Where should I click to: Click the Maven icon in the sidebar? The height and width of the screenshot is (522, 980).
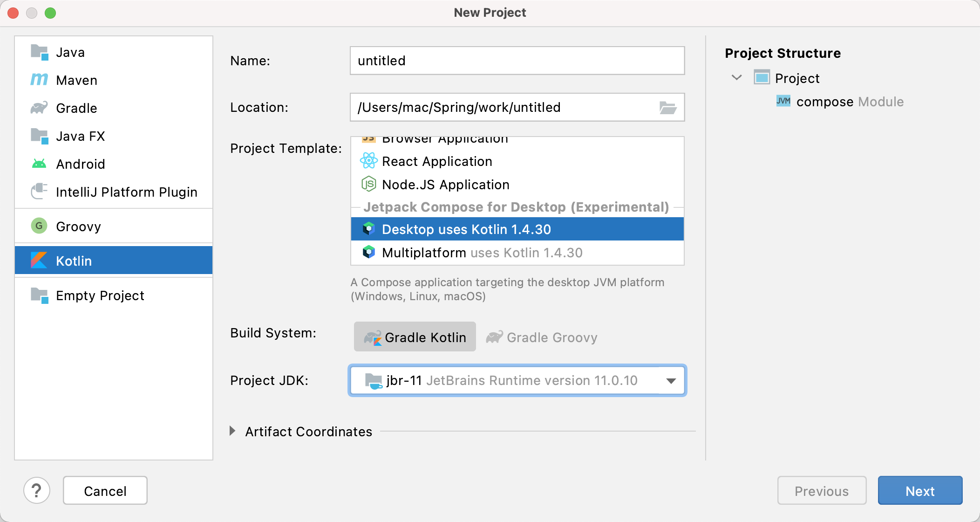click(39, 80)
